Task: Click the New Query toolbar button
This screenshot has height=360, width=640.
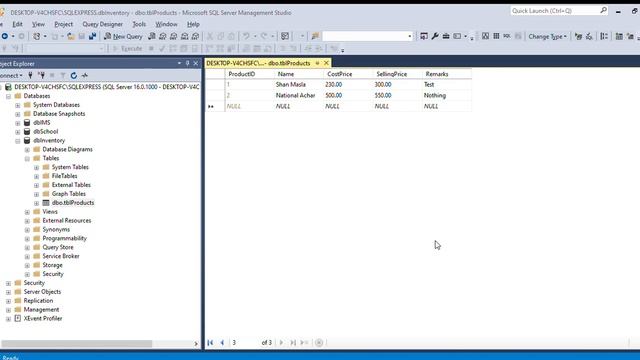Action: 123,36
